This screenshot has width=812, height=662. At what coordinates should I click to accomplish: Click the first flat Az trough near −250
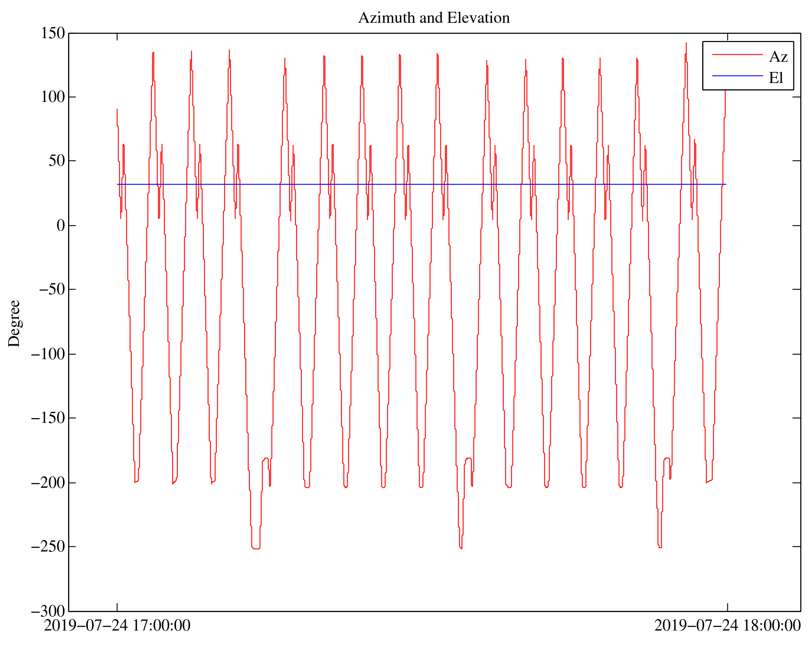point(256,548)
